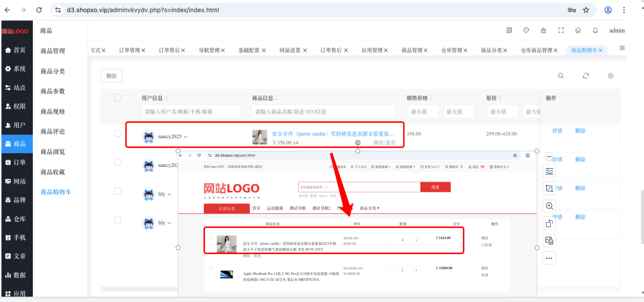This screenshot has height=302, width=644.
Task: Sort by 销售价格 using its sort arrows
Action: point(431,98)
